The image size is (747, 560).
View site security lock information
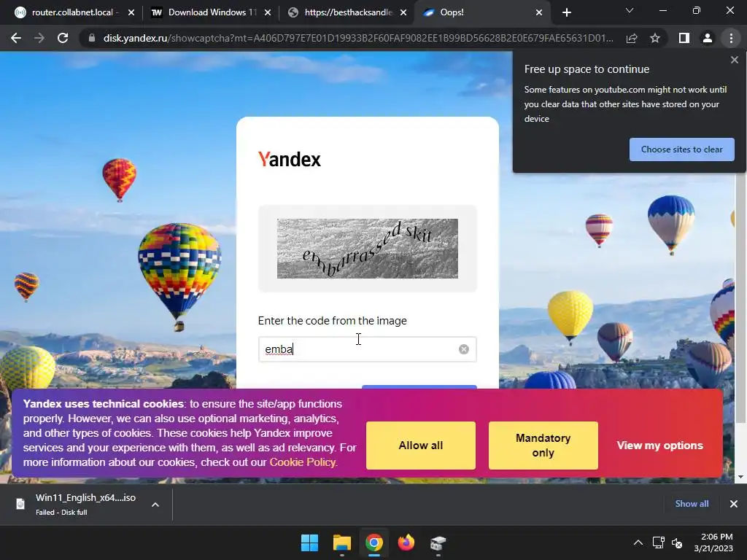[x=92, y=38]
